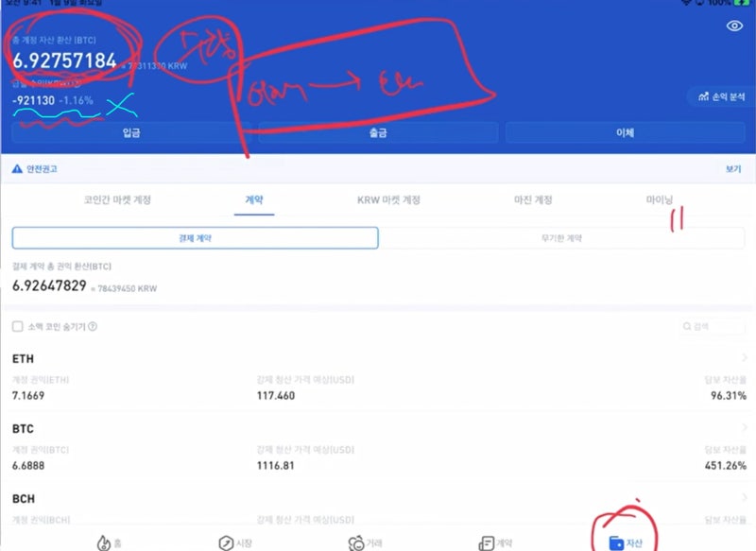Open the 계약 contract icon in bottom bar
The image size is (756, 551).
tap(486, 543)
